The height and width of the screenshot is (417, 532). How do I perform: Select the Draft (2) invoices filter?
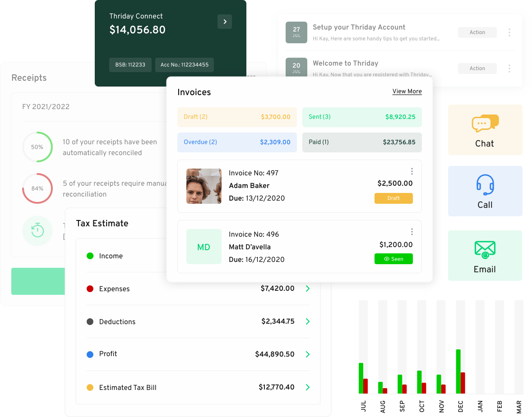click(237, 117)
